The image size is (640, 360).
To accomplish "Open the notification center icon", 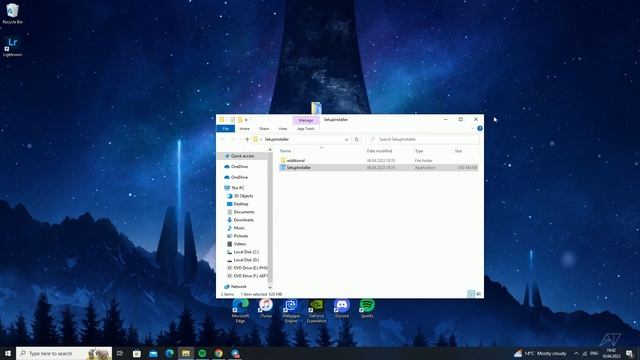I will pyautogui.click(x=629, y=353).
